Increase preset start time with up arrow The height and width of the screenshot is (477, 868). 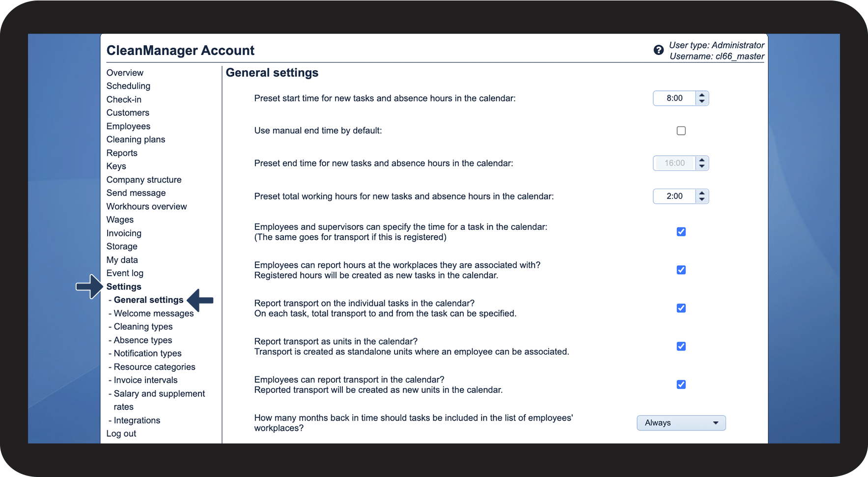click(702, 95)
